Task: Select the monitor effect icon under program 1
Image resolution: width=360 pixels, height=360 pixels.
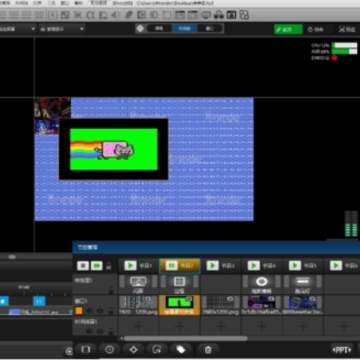Action: [138, 282]
